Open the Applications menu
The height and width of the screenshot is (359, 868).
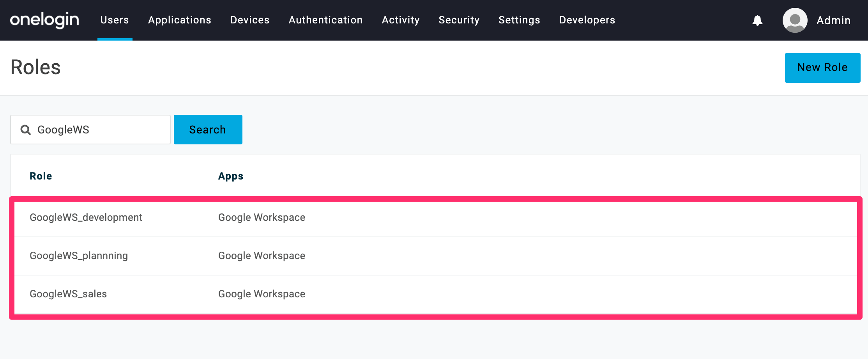click(x=180, y=20)
